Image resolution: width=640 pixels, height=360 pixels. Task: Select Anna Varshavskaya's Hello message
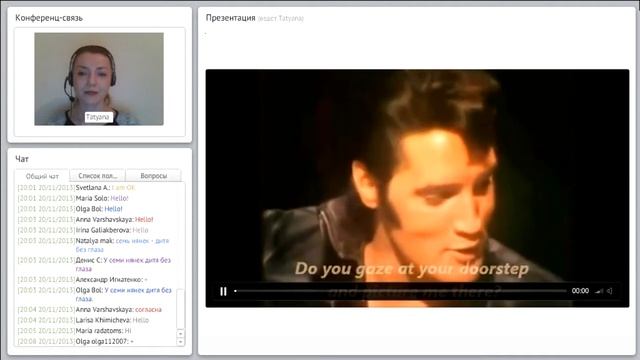click(85, 220)
